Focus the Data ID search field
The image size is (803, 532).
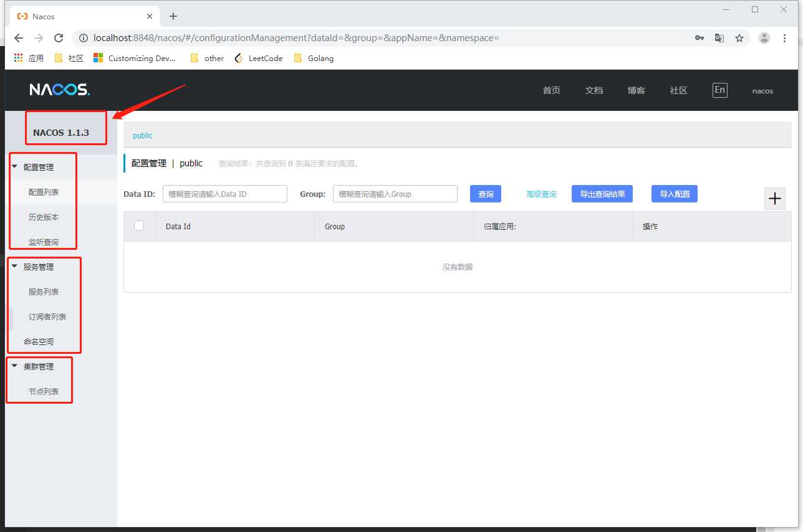(225, 194)
